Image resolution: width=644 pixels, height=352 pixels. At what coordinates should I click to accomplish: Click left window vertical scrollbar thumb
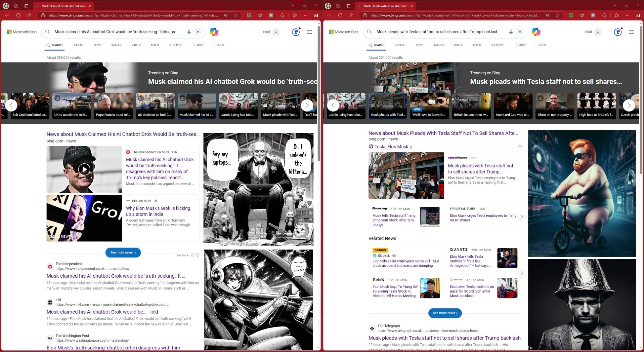319,94
